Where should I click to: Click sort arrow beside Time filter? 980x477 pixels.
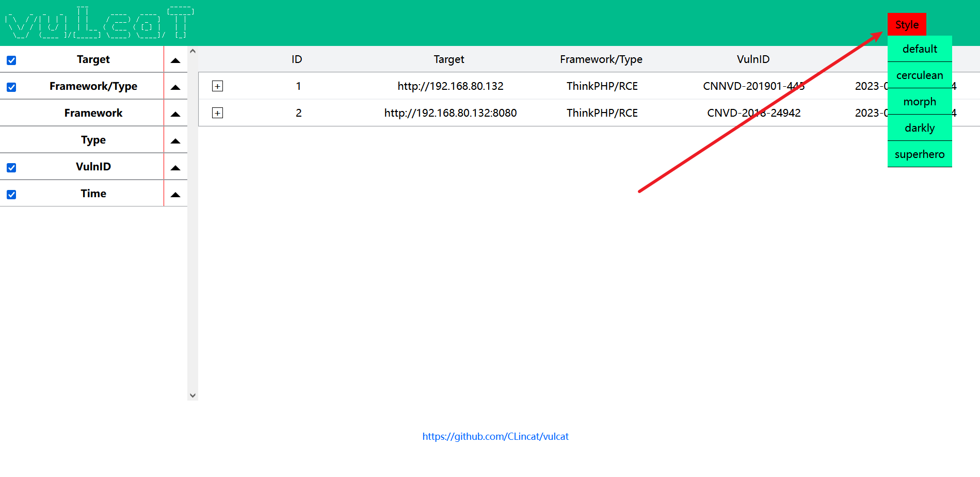[x=175, y=194]
